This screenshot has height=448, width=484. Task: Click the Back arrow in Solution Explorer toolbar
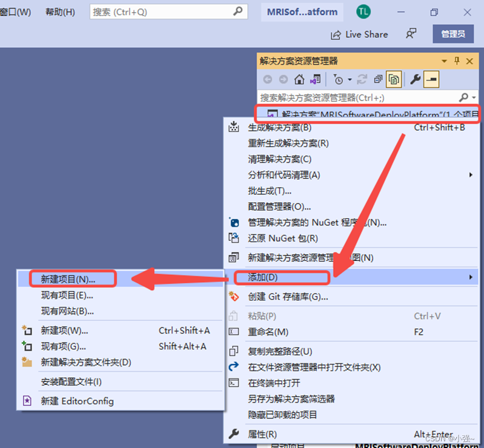tap(268, 79)
